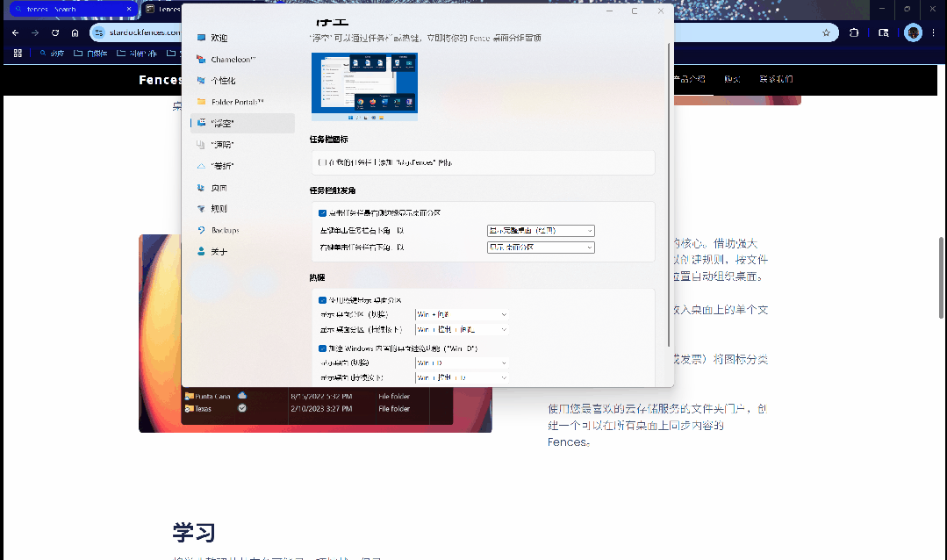
Task: Open the dropdown showing 显示完整桌面
Action: [541, 231]
